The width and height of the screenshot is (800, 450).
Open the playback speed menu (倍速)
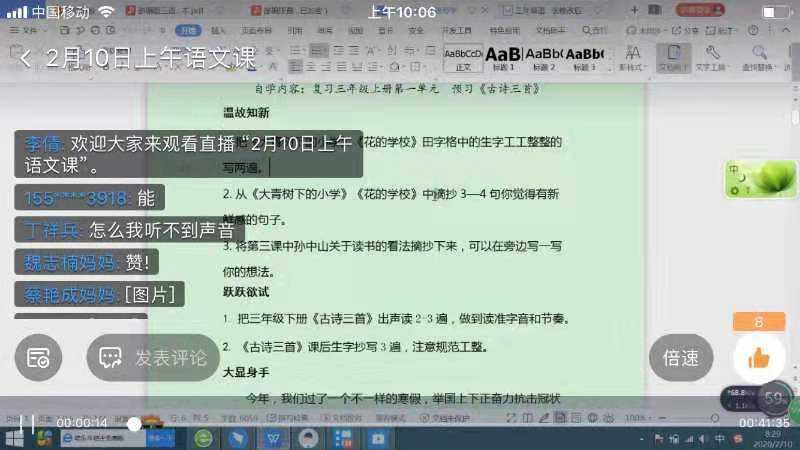click(x=681, y=357)
